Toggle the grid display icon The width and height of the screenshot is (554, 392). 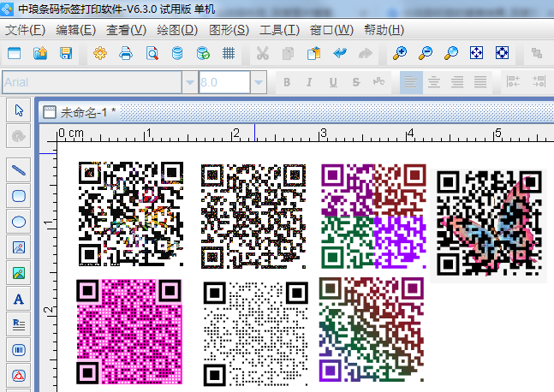[x=229, y=53]
